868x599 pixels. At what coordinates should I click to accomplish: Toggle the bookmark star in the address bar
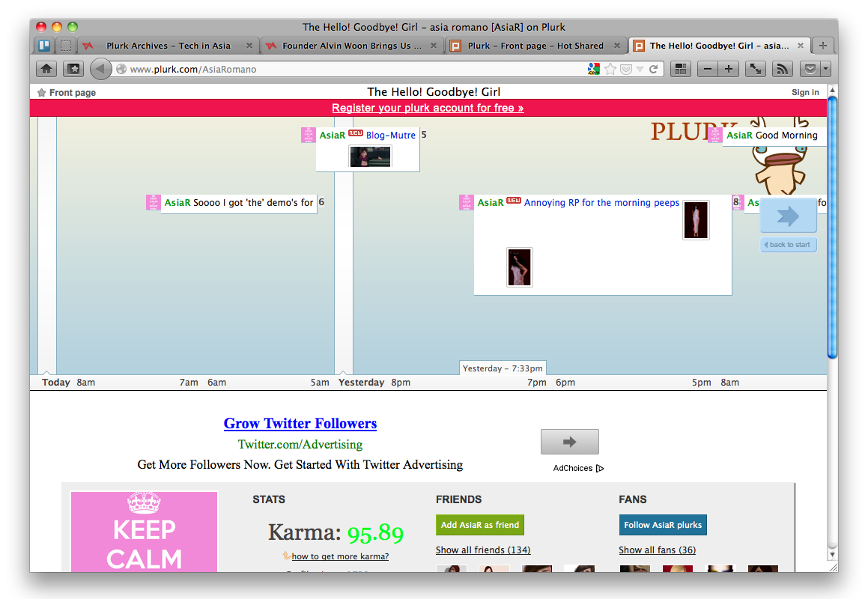pos(610,69)
